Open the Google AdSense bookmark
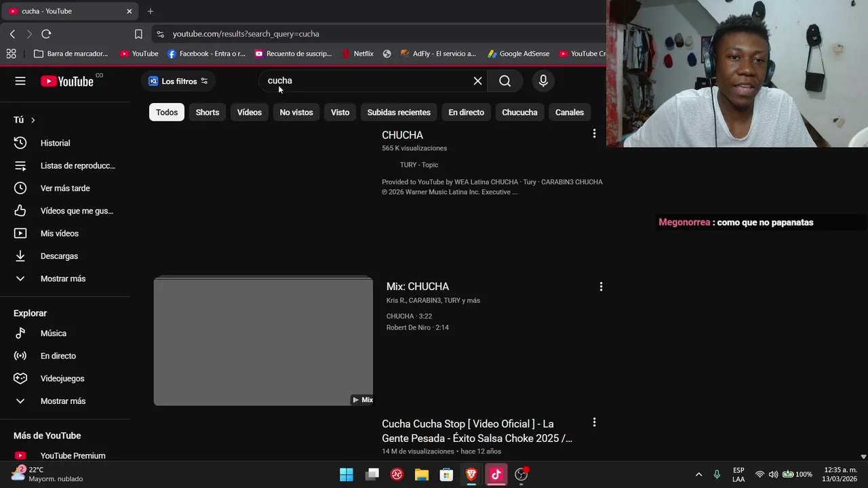Viewport: 868px width, 488px height. pos(519,54)
